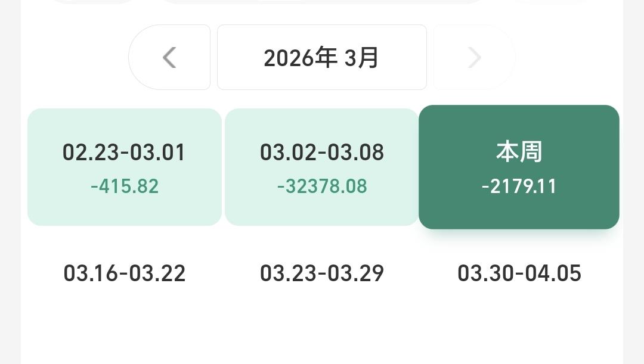Click the -415.82 weekly amount

tap(125, 186)
